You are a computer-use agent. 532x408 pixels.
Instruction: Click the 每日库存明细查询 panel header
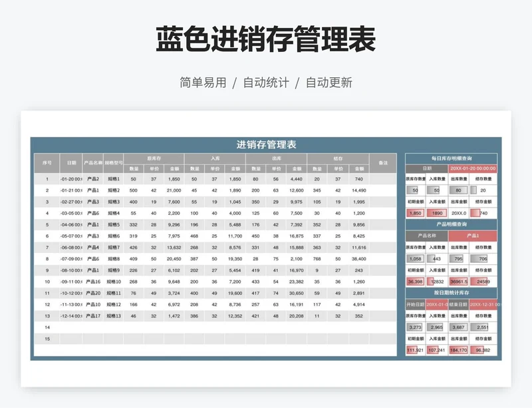452,158
